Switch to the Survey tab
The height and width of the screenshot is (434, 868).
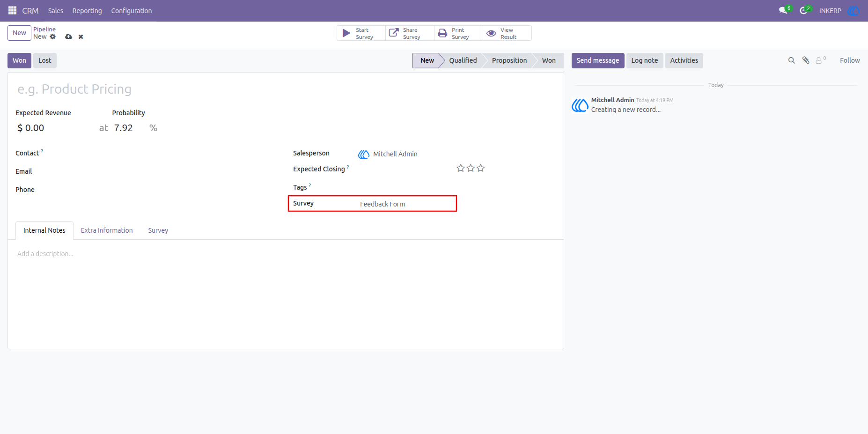(x=158, y=230)
